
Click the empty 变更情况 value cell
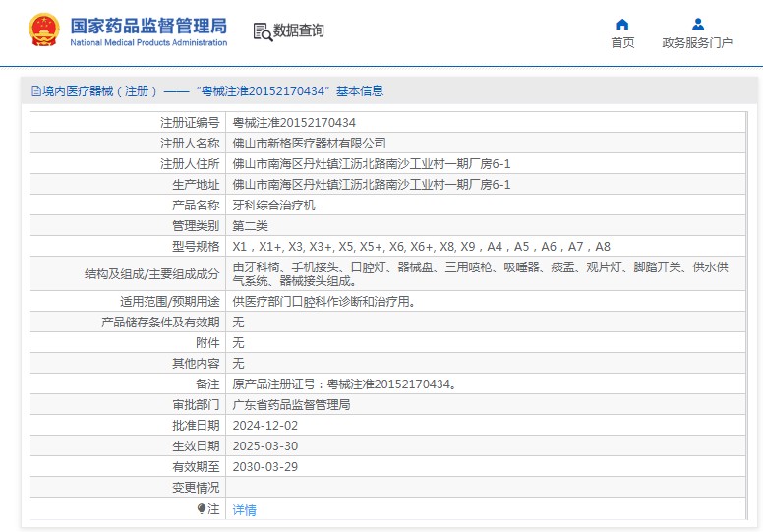(486, 487)
